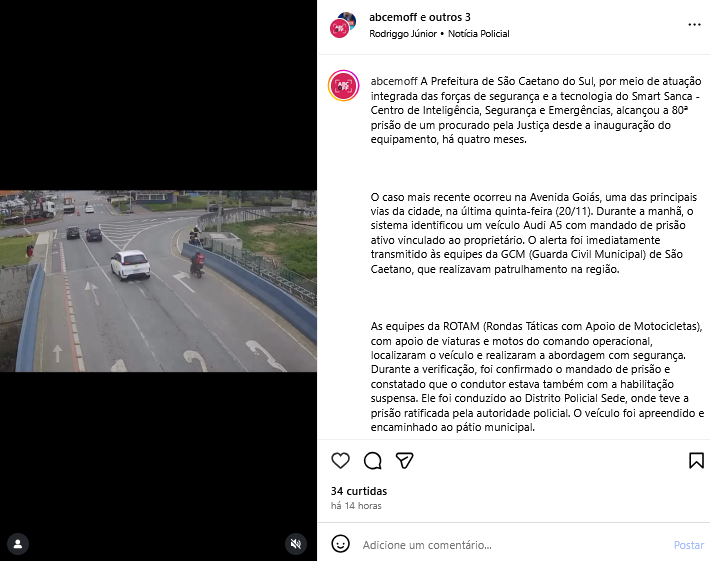The width and height of the screenshot is (710, 561).
Task: Open the Notícia Policial audio title
Action: 479,34
